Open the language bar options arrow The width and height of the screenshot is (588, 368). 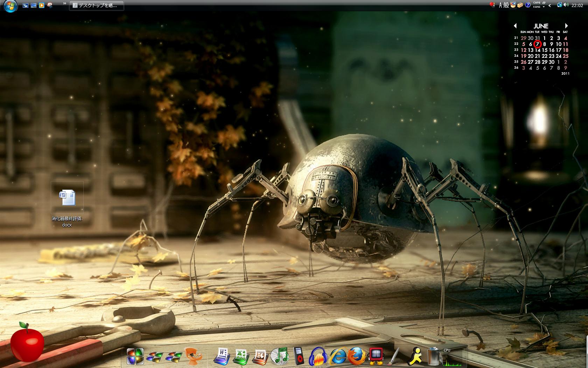tap(544, 7)
